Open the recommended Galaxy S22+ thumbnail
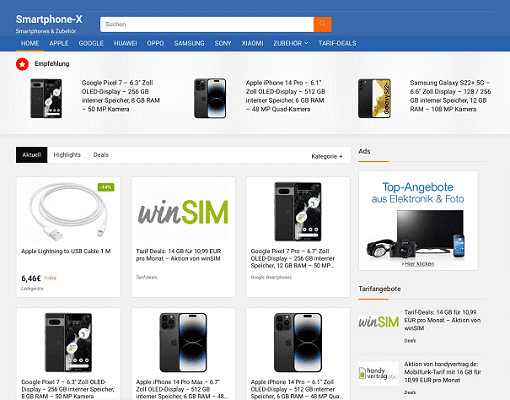This screenshot has height=400, width=510. [x=374, y=98]
